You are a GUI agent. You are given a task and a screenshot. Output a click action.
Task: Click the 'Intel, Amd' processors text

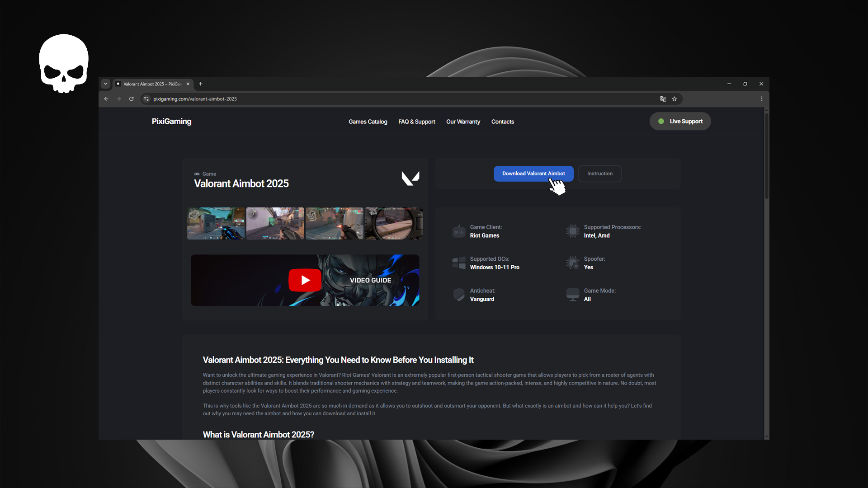click(x=597, y=235)
